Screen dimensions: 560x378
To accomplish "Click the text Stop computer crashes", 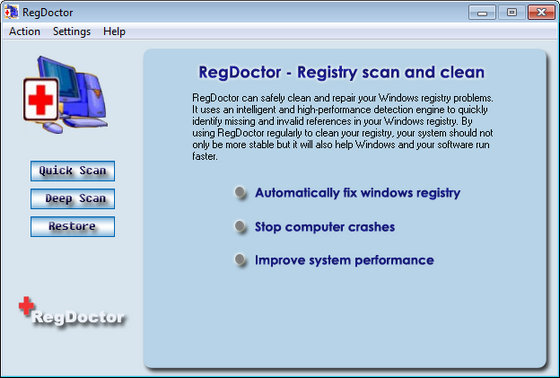I will pos(325,227).
